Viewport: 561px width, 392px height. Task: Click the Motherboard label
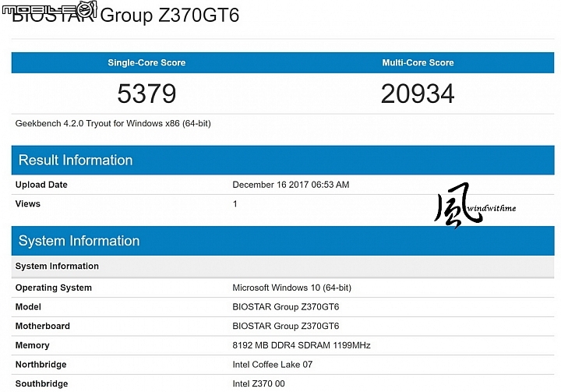point(43,326)
